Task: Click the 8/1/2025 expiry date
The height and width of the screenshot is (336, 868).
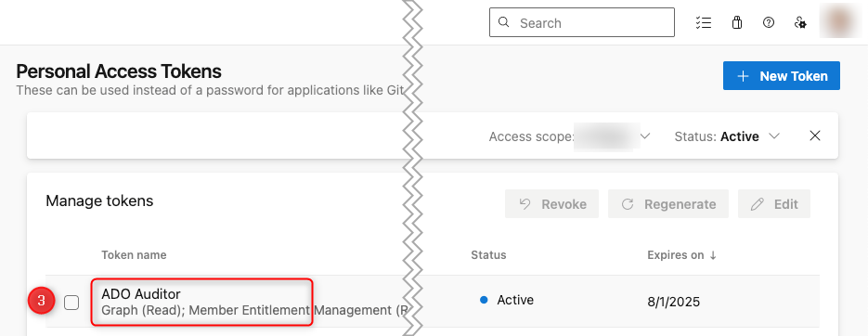Action: point(674,302)
